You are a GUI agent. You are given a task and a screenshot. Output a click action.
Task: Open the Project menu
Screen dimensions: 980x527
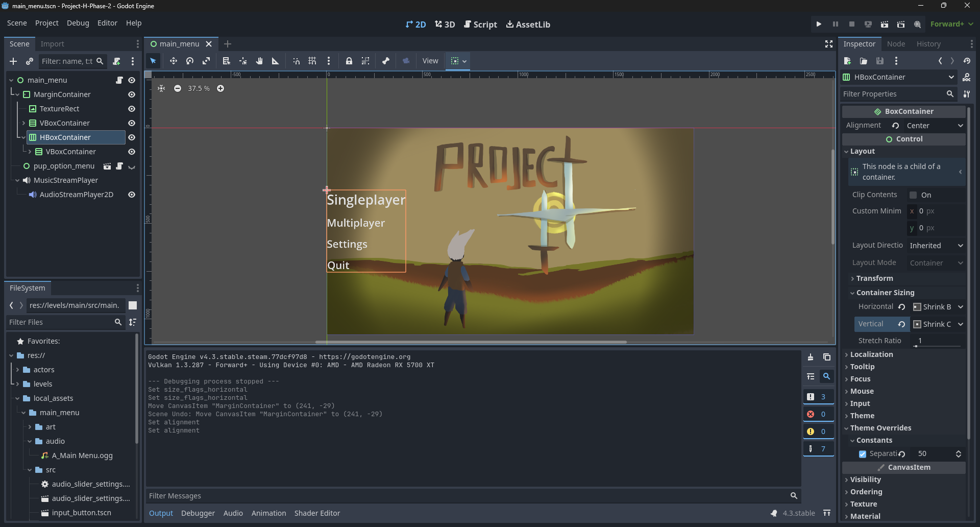(x=47, y=23)
